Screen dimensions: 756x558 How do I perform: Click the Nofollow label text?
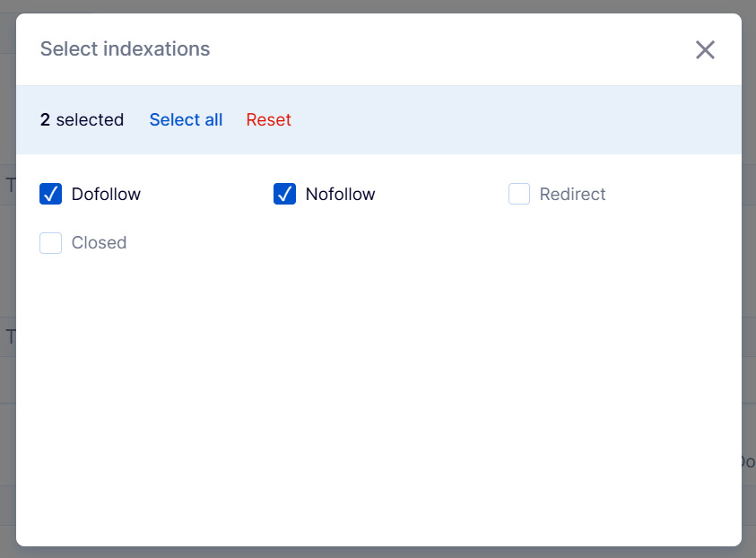point(340,195)
